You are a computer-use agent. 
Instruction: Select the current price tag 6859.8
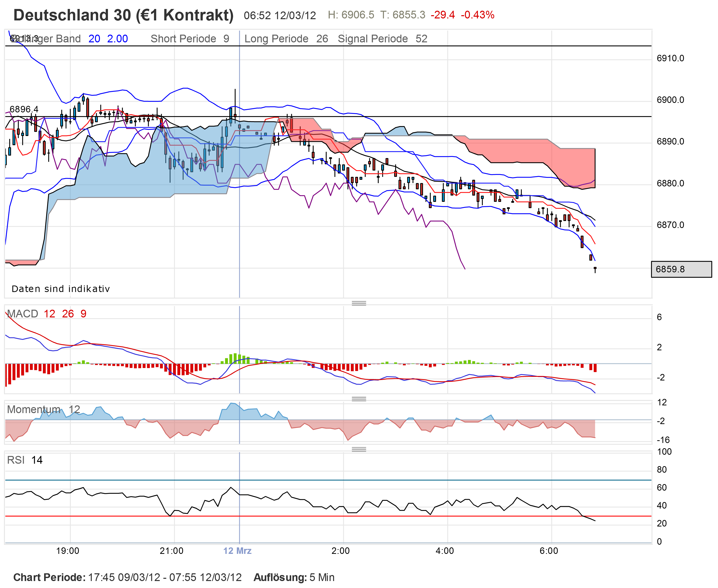click(681, 269)
